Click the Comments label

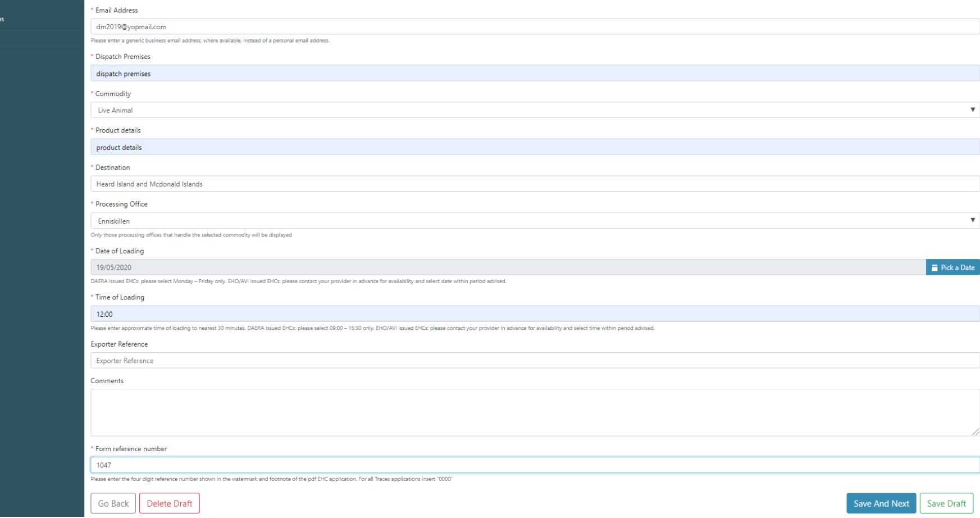coord(107,381)
